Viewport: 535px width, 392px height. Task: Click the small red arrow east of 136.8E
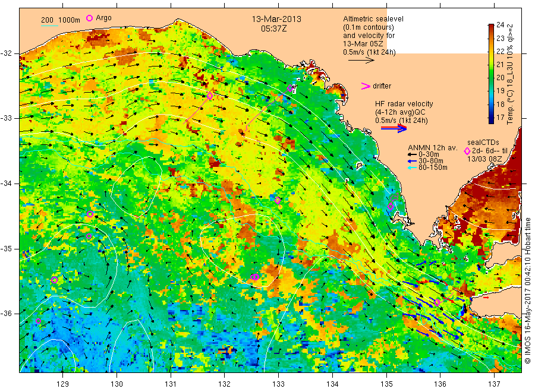[486, 298]
